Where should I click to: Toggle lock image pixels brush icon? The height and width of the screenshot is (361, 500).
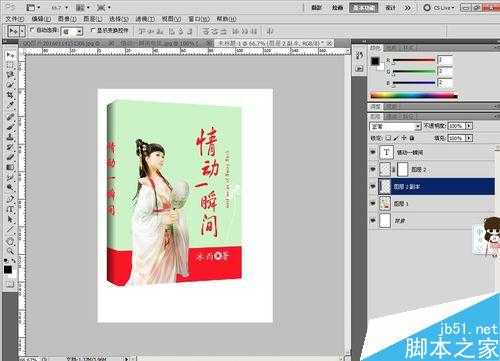396,138
